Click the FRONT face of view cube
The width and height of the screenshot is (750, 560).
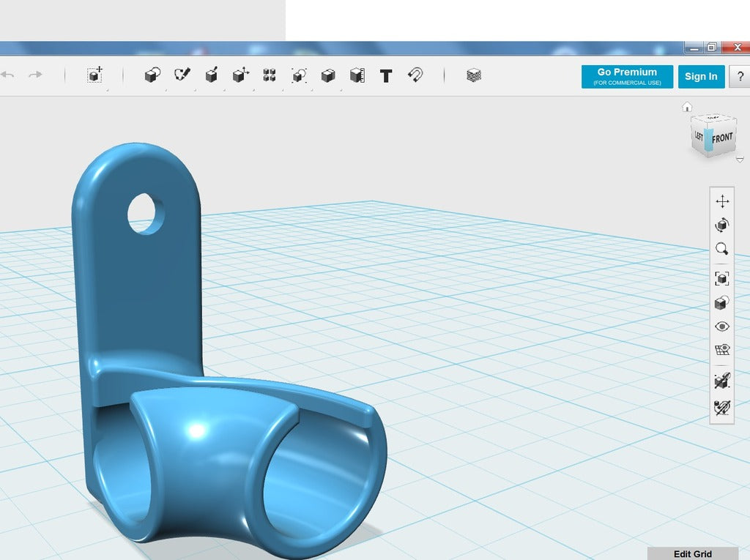point(722,138)
